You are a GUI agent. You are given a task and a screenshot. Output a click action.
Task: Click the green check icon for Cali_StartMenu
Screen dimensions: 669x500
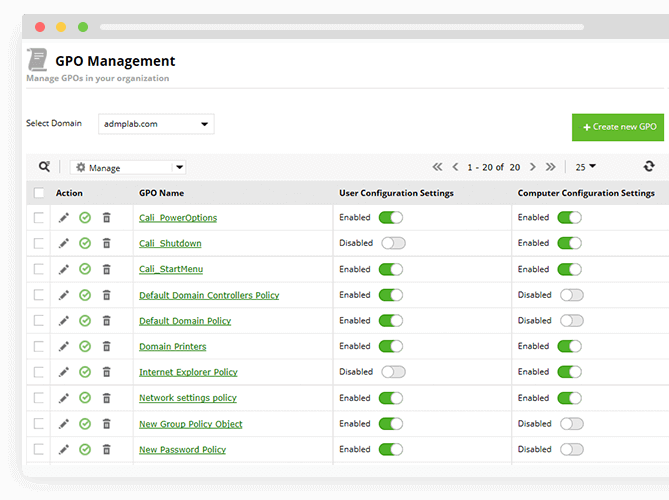pyautogui.click(x=85, y=269)
